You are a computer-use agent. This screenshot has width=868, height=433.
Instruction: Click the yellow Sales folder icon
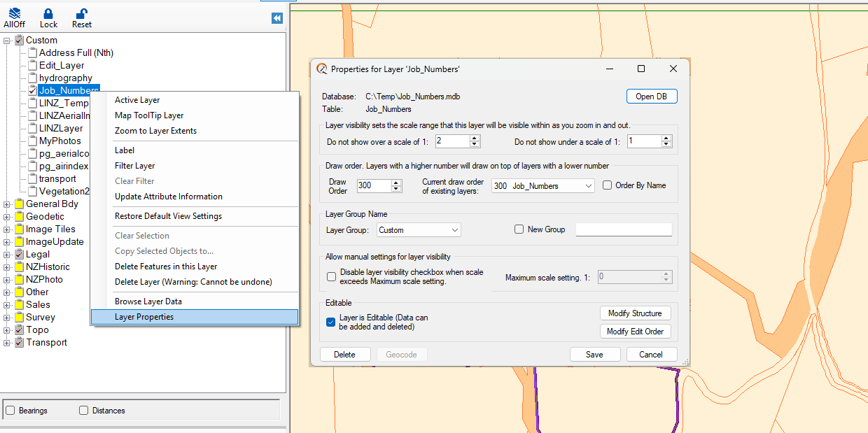click(x=19, y=305)
